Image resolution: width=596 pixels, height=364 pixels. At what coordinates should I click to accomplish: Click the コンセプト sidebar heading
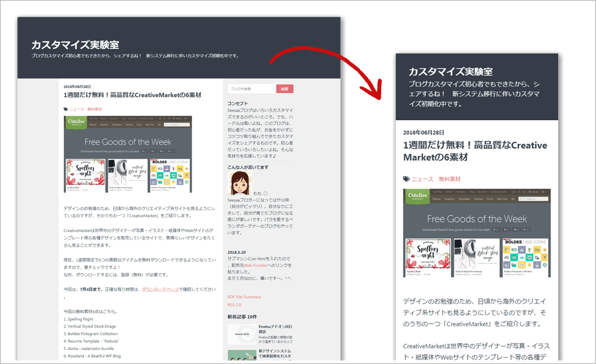pyautogui.click(x=237, y=104)
